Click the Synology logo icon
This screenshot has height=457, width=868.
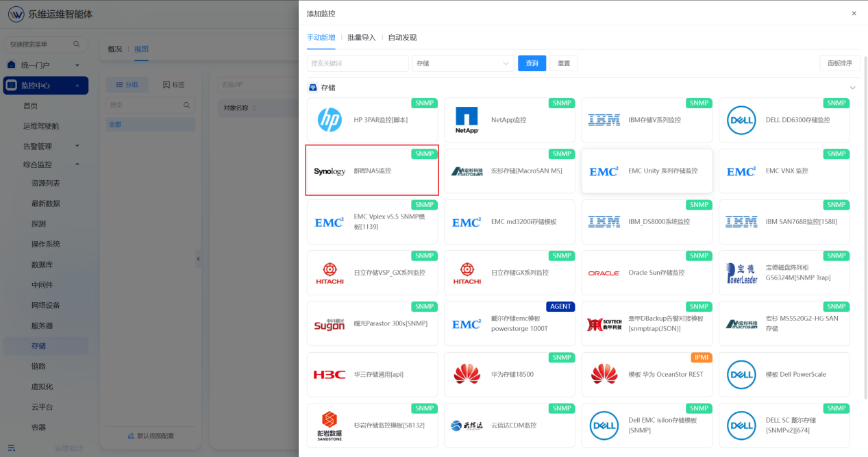point(330,171)
